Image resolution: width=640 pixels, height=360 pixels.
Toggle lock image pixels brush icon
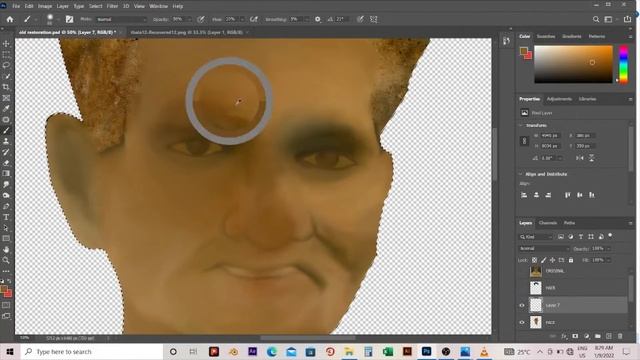click(x=544, y=260)
